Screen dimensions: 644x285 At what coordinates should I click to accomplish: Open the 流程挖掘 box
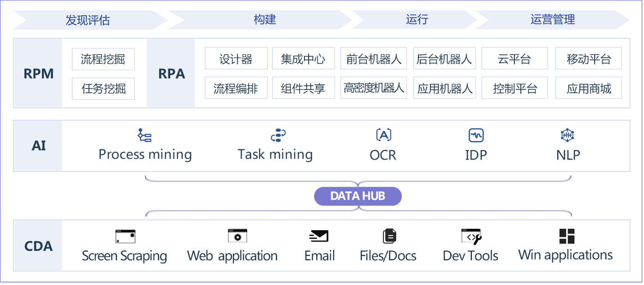[x=103, y=59]
